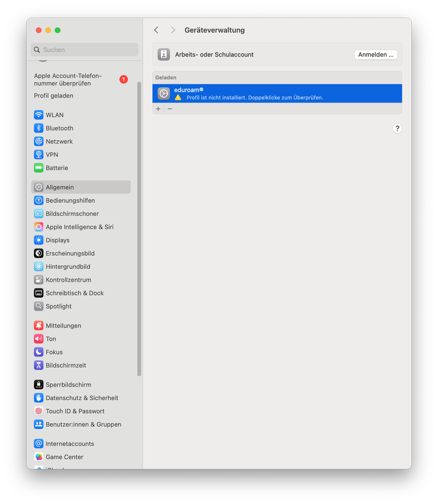Add a profile with plus button
Viewport: 438px width, 504px height.
(158, 108)
